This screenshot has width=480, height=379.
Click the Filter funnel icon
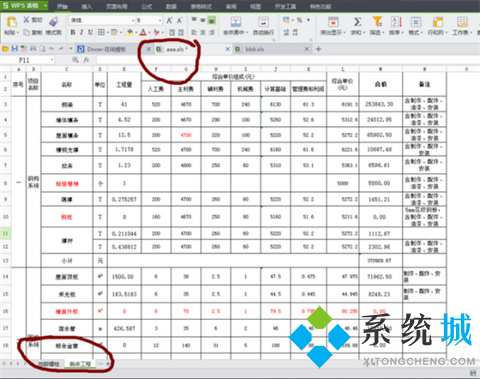(x=377, y=22)
